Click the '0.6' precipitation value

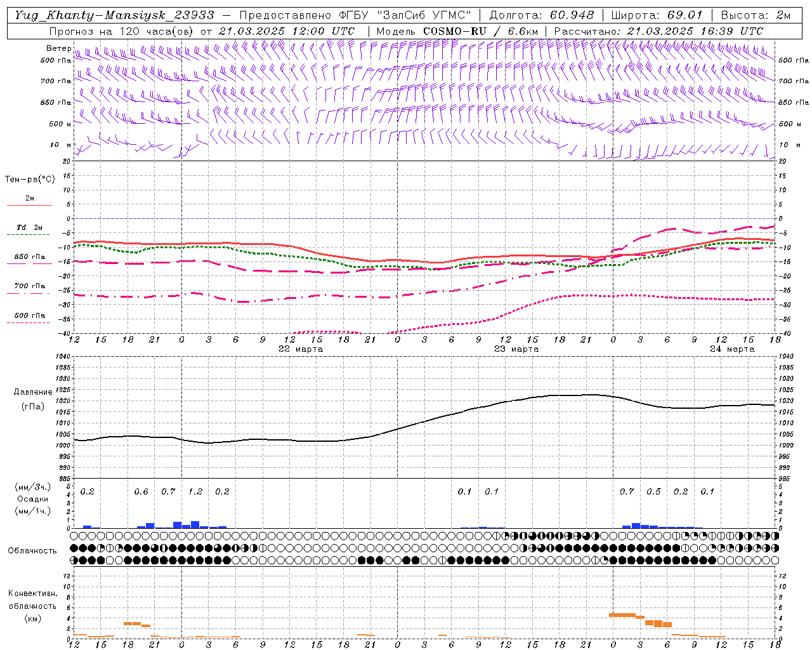141,492
